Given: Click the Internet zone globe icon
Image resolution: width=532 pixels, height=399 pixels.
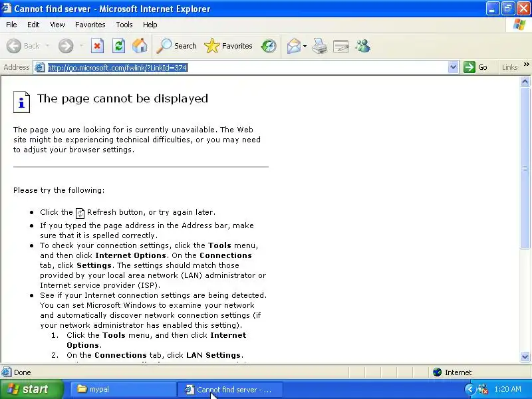Looking at the screenshot, I should [x=437, y=372].
